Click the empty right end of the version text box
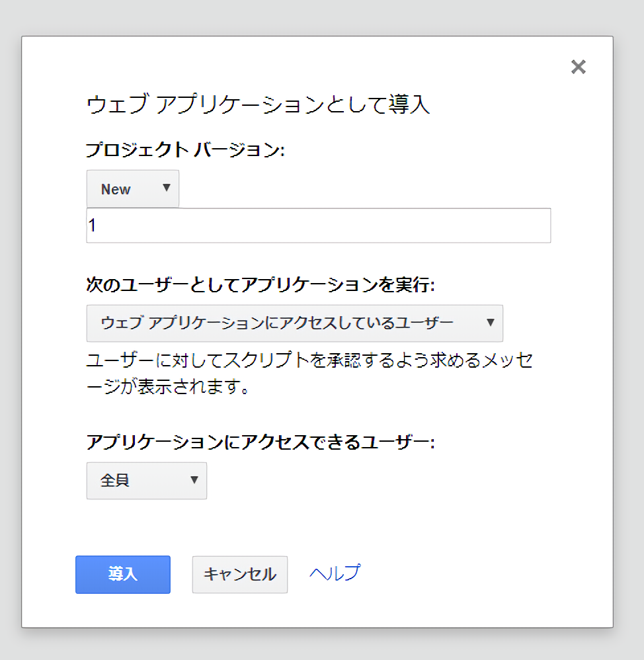 pos(516,226)
